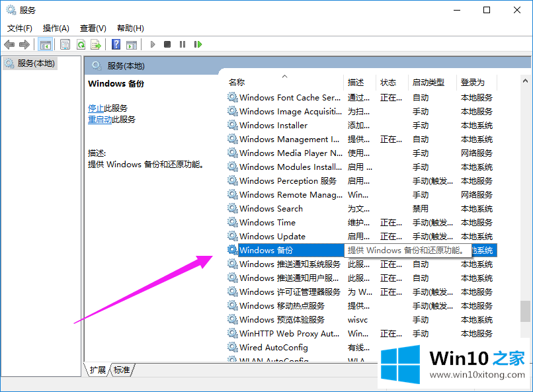Image resolution: width=533 pixels, height=392 pixels.
Task: Pause the service with the pause icon
Action: 183,44
